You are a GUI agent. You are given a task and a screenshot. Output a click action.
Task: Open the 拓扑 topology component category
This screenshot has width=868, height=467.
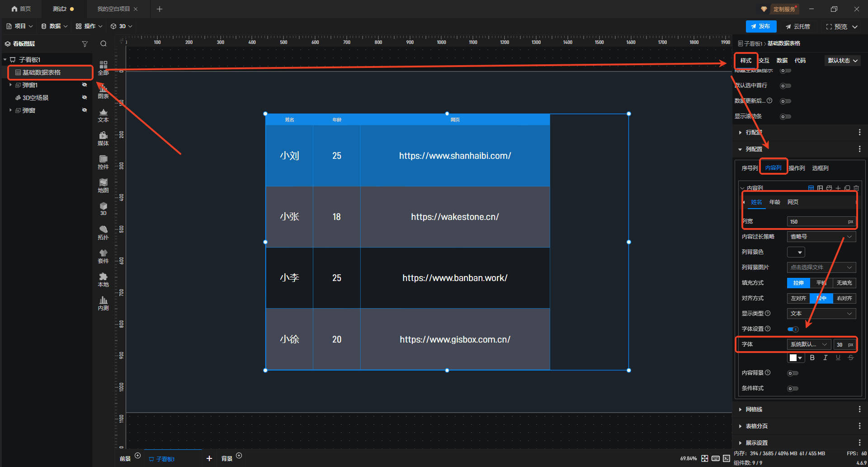point(103,232)
